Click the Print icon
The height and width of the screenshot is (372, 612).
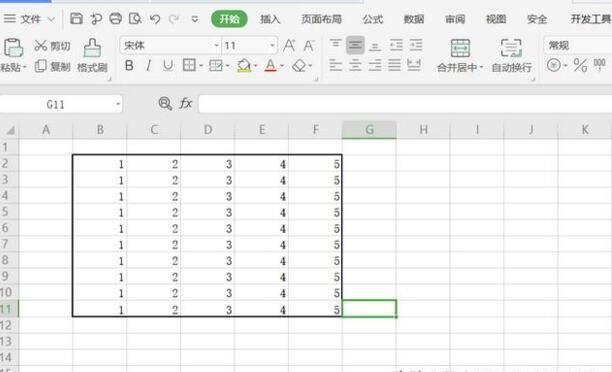tap(116, 18)
